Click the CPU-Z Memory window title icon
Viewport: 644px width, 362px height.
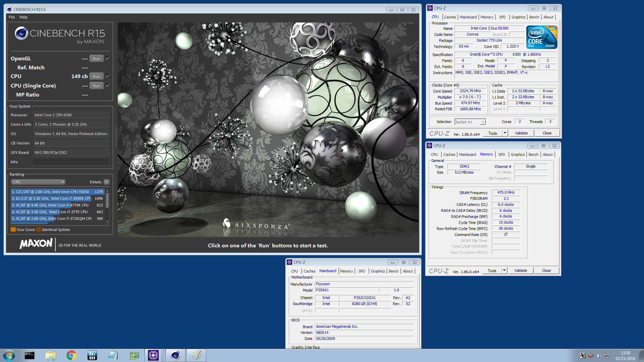429,145
